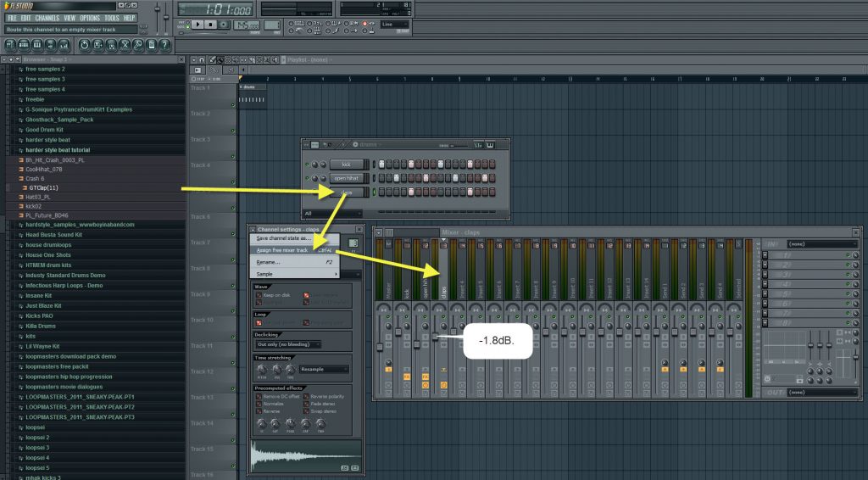Open the Resample time stretching dropdown
868x480 pixels.
[x=325, y=369]
